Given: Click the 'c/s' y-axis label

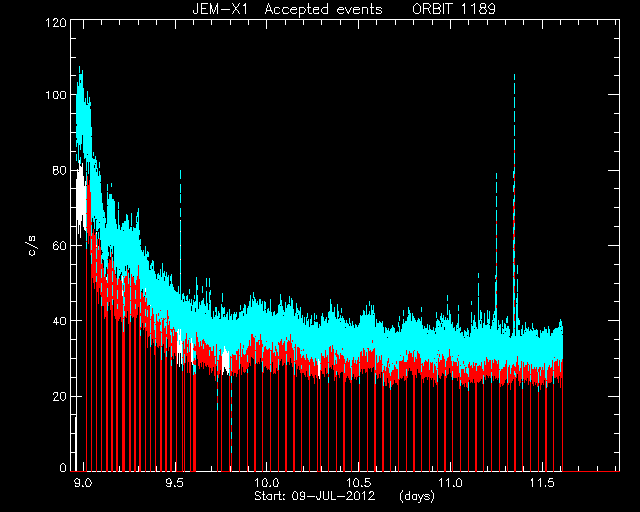Looking at the screenshot, I should [x=33, y=245].
